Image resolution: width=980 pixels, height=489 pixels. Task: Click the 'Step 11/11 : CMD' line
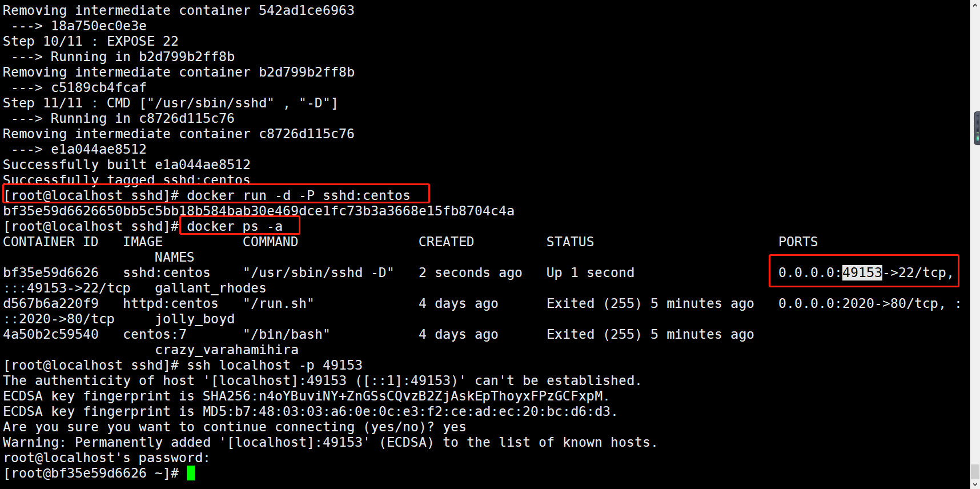[x=170, y=103]
